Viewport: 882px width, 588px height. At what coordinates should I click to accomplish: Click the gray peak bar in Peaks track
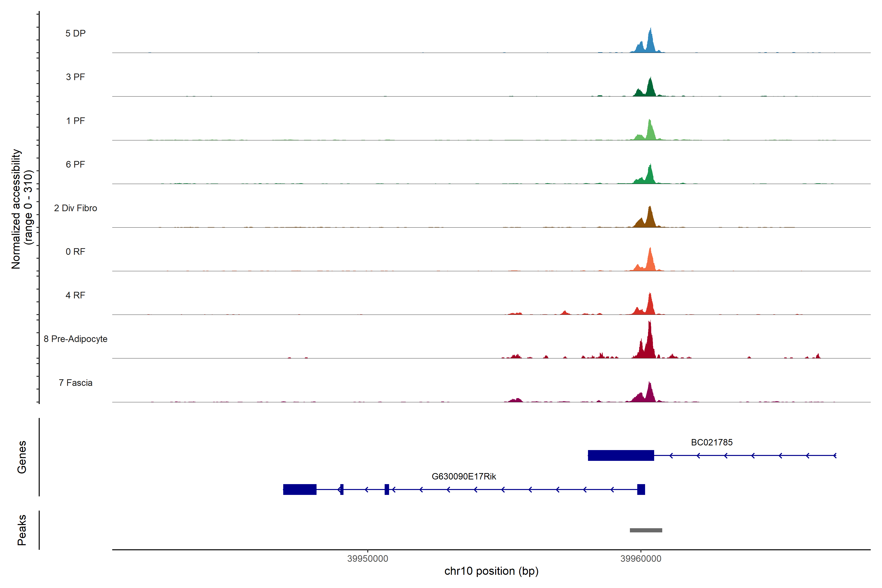pyautogui.click(x=646, y=530)
